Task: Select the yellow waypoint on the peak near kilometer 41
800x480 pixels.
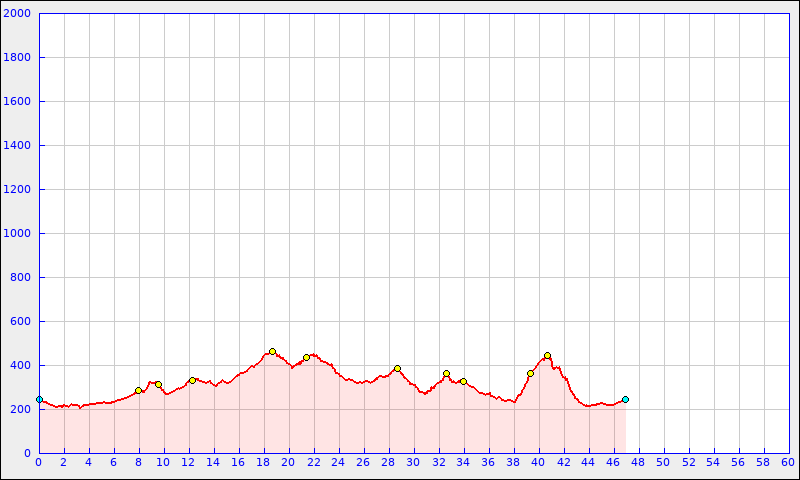Action: (x=547, y=355)
